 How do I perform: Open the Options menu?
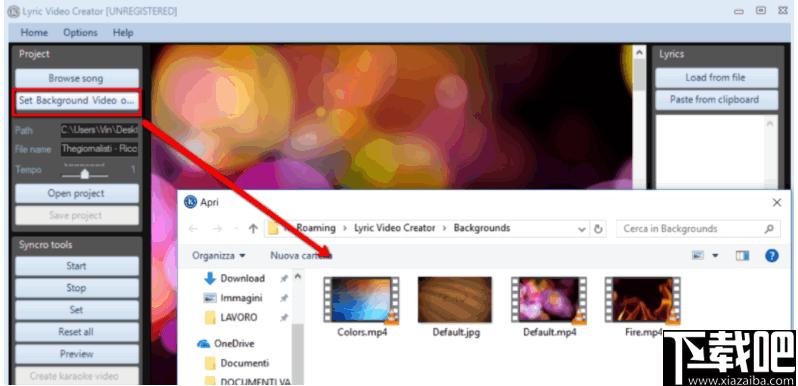click(80, 33)
